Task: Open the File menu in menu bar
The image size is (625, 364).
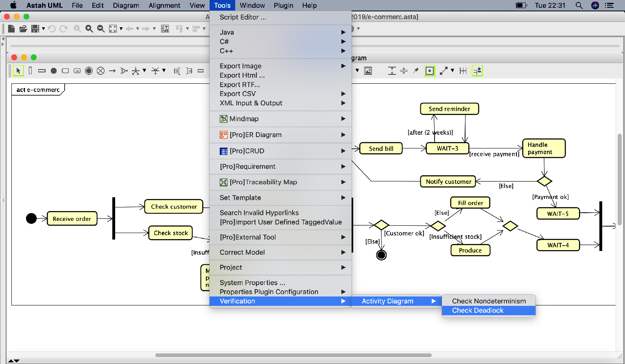Action: click(77, 5)
